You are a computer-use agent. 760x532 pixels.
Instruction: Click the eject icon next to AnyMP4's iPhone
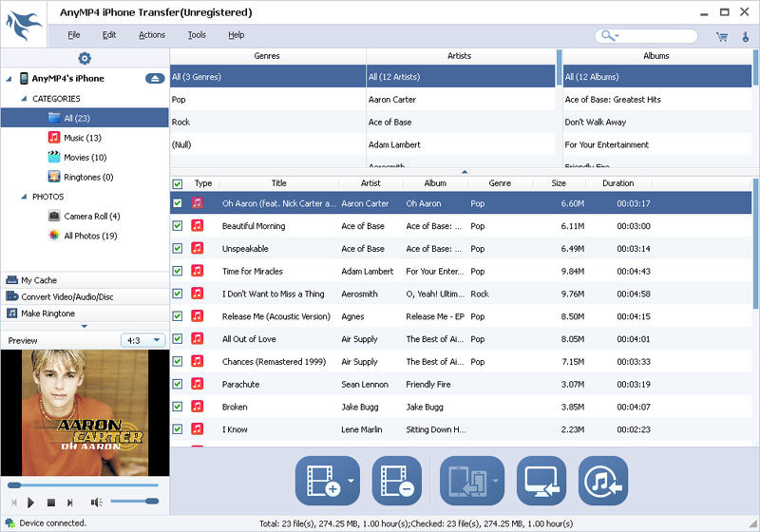click(x=155, y=78)
